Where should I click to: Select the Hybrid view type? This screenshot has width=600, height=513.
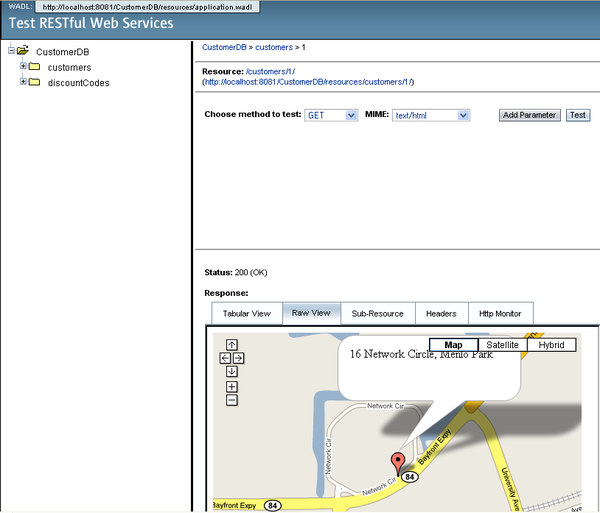click(x=551, y=345)
